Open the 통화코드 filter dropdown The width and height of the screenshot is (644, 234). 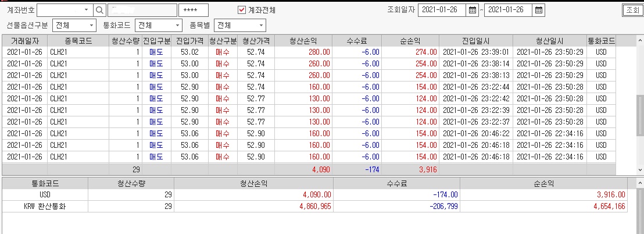[177, 26]
